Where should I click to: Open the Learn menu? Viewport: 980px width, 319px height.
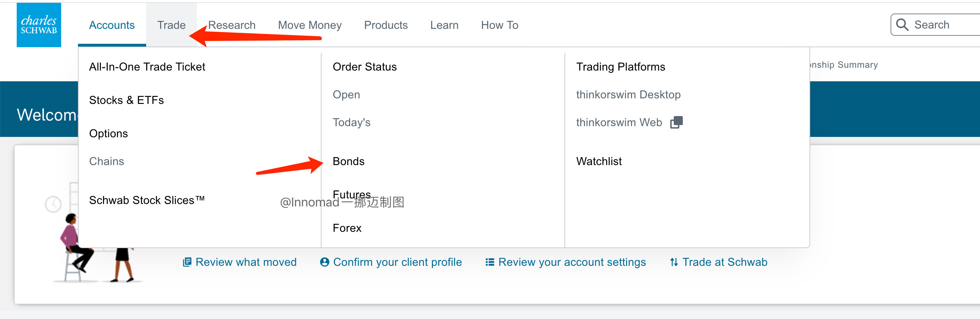coord(444,25)
